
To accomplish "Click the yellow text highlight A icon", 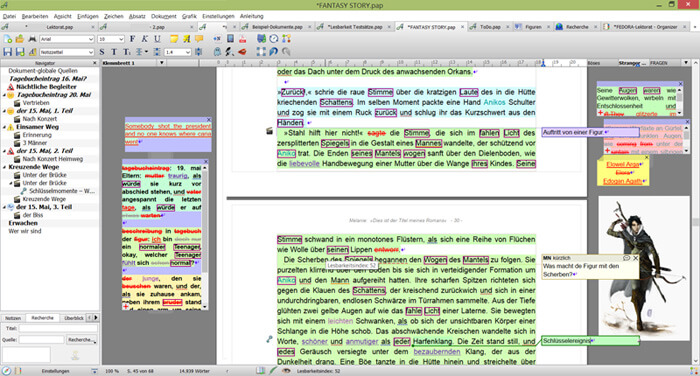I will (x=186, y=39).
